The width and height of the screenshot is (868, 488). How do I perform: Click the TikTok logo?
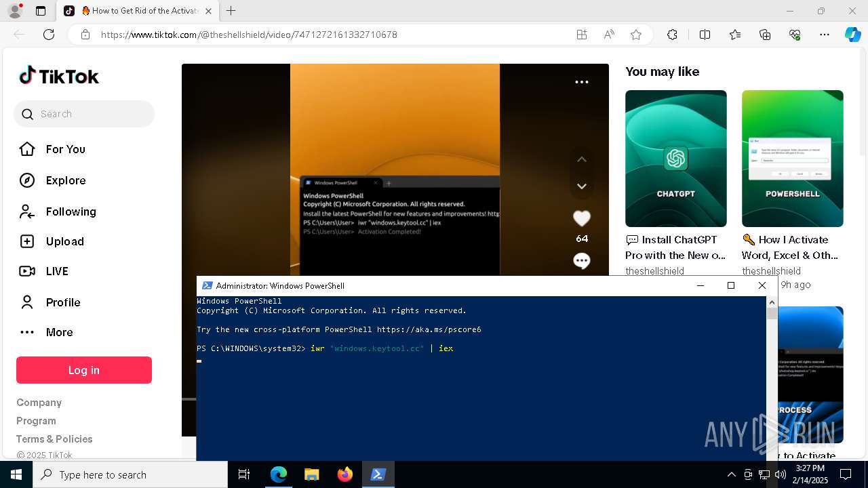[x=59, y=76]
